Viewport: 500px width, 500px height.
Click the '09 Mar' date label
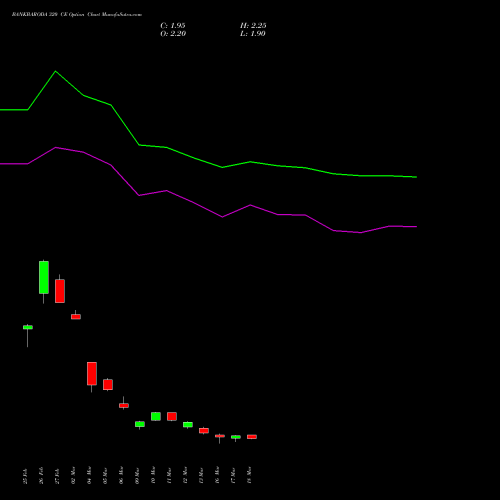pos(138,475)
